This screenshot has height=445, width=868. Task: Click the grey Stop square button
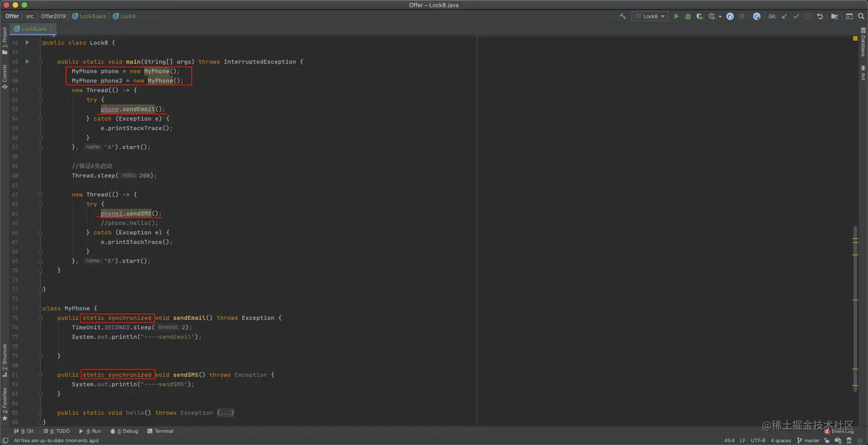[x=742, y=17]
